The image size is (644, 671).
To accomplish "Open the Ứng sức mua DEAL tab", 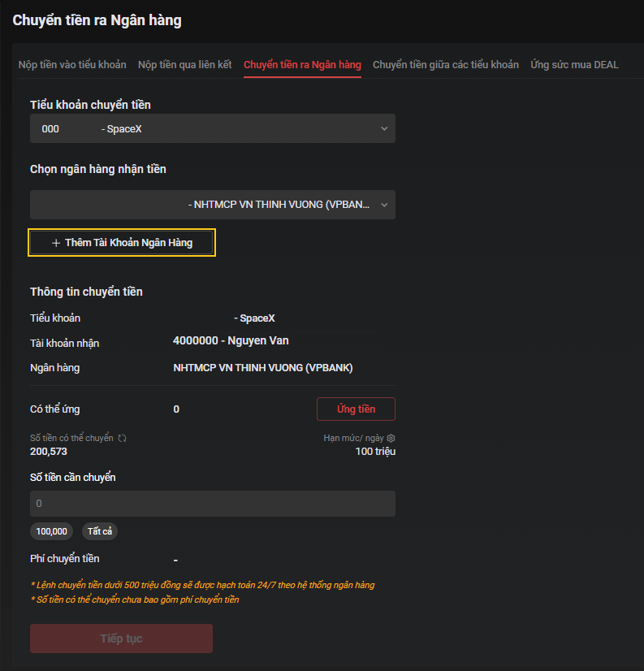I will point(574,65).
